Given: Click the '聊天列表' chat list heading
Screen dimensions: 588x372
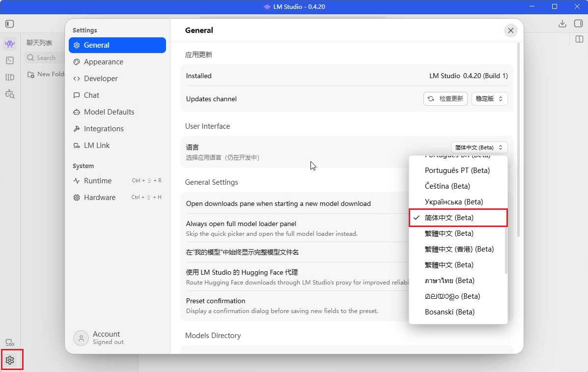Looking at the screenshot, I should pyautogui.click(x=39, y=43).
